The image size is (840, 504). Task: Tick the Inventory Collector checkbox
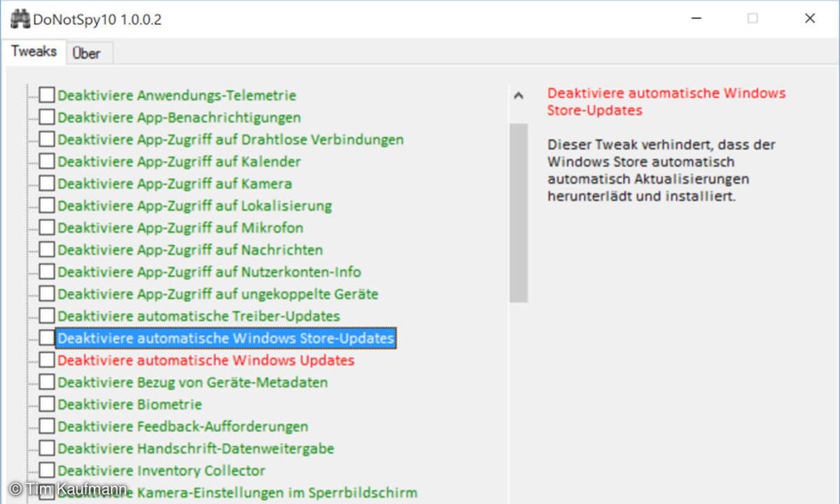pyautogui.click(x=46, y=470)
